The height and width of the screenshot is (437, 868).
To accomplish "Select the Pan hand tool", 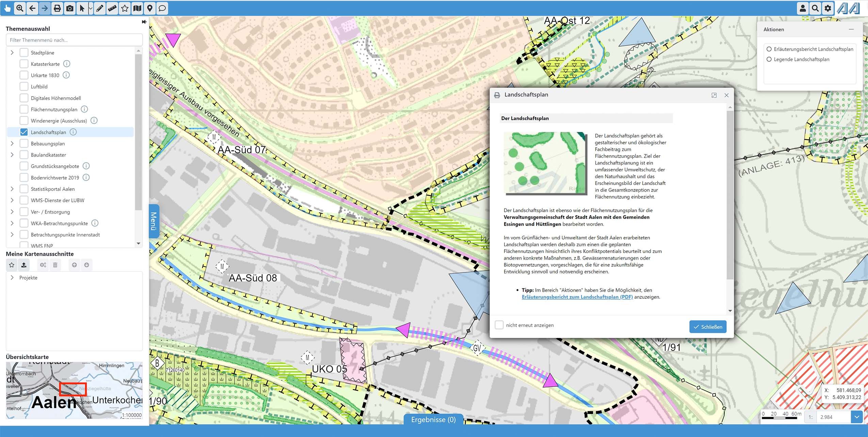I will [7, 8].
